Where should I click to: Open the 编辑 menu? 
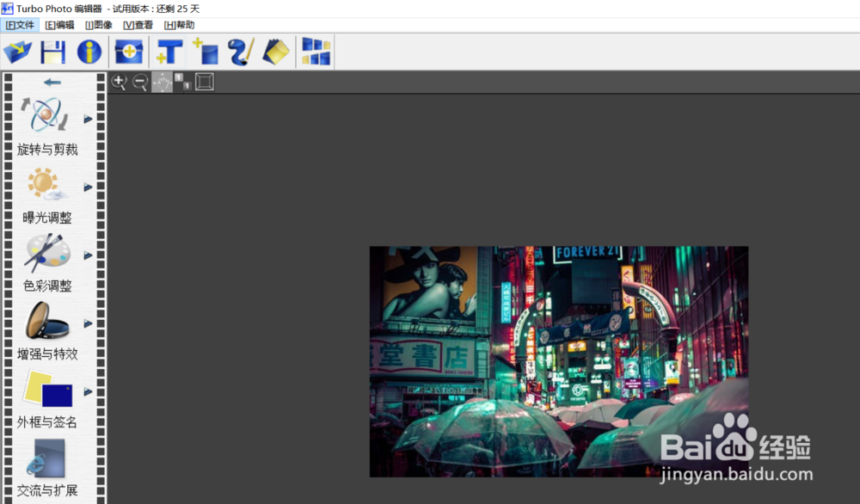[59, 25]
